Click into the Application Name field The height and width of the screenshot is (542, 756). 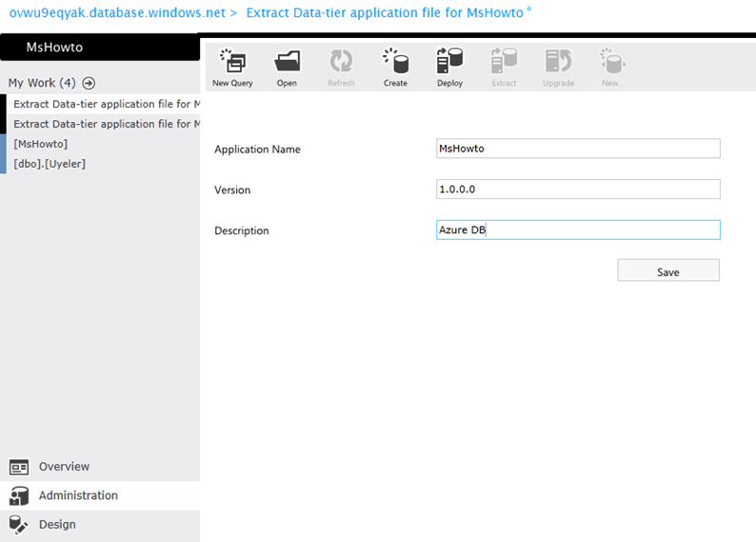tap(577, 149)
